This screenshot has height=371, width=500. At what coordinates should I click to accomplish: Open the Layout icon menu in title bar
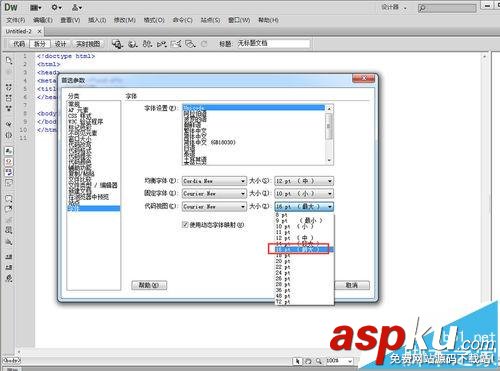[x=36, y=7]
